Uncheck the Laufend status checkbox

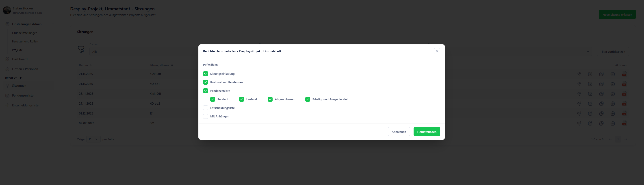coord(241,99)
